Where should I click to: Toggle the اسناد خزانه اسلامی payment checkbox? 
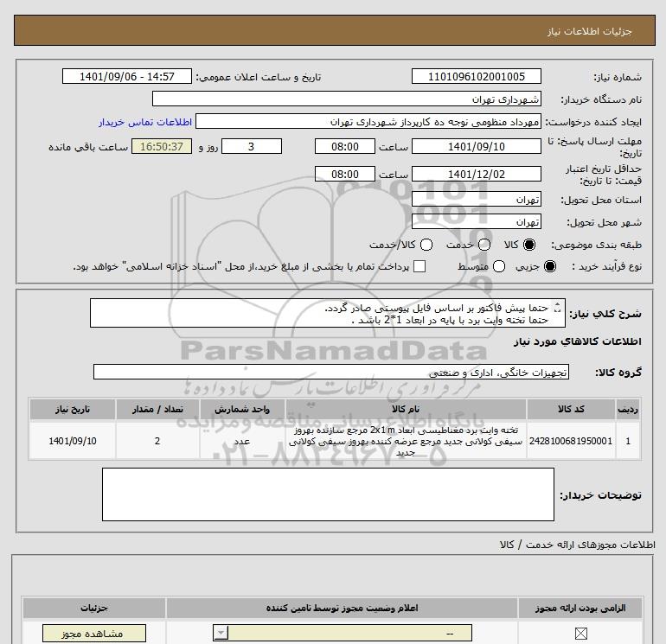click(x=419, y=266)
